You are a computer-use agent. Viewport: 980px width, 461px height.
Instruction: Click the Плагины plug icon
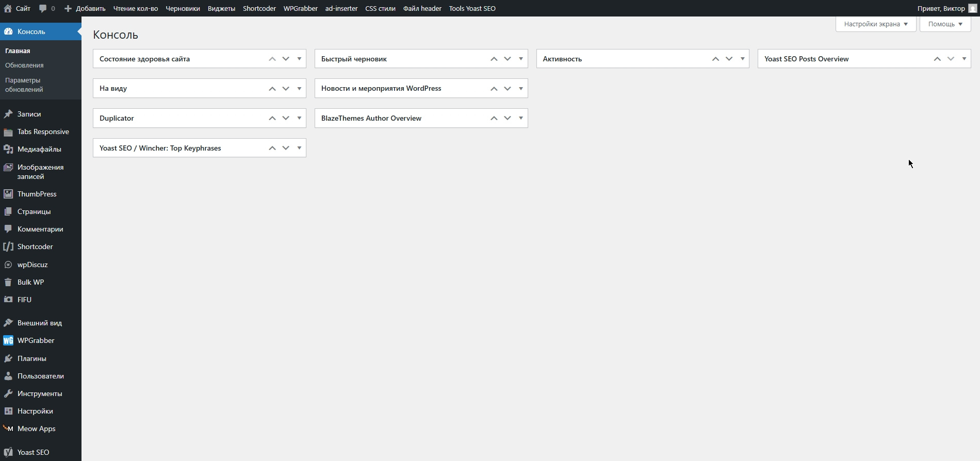pyautogui.click(x=8, y=358)
